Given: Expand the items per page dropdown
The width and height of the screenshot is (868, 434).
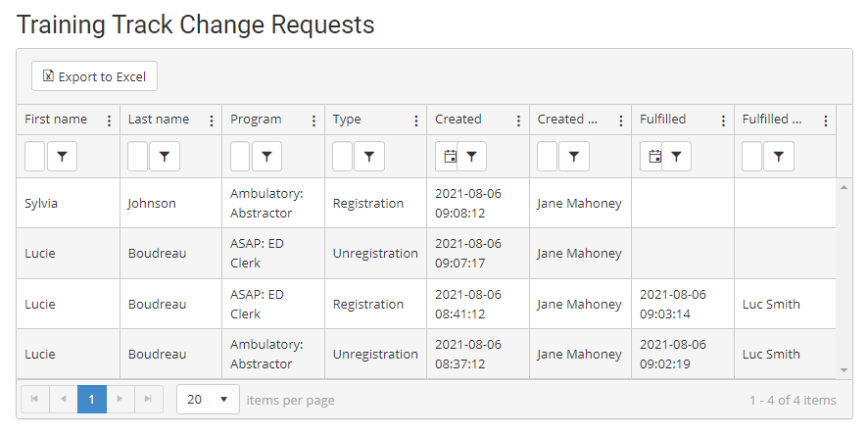Looking at the screenshot, I should [x=208, y=400].
